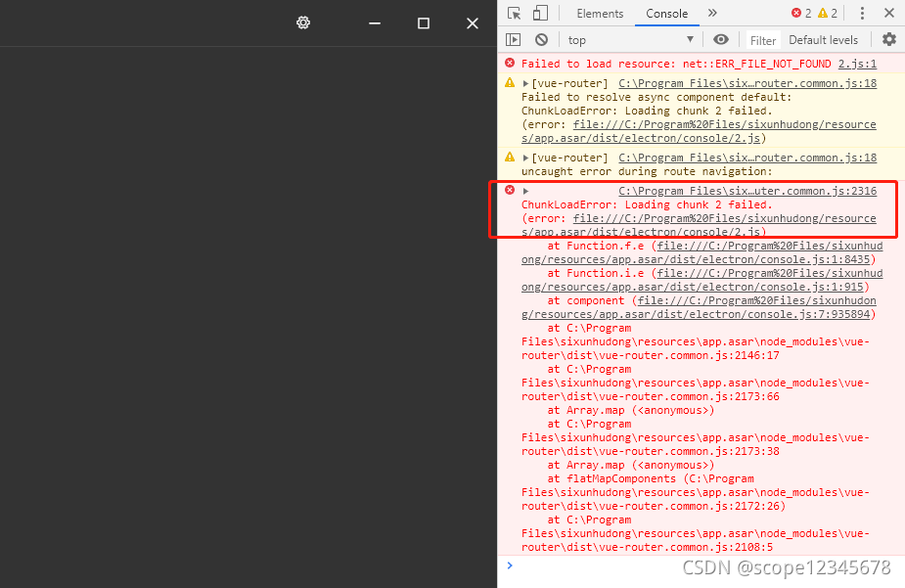This screenshot has width=905, height=588.
Task: Show the console sidebar
Action: [x=513, y=39]
